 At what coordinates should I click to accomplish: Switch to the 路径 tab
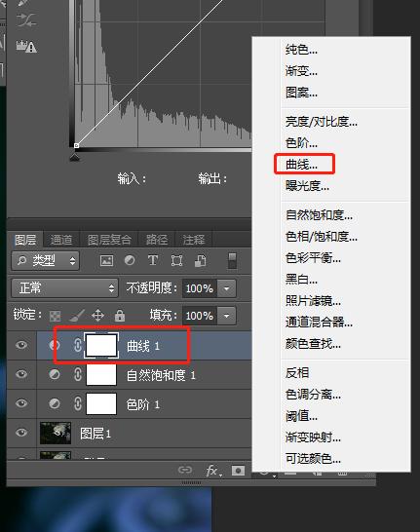tap(157, 240)
